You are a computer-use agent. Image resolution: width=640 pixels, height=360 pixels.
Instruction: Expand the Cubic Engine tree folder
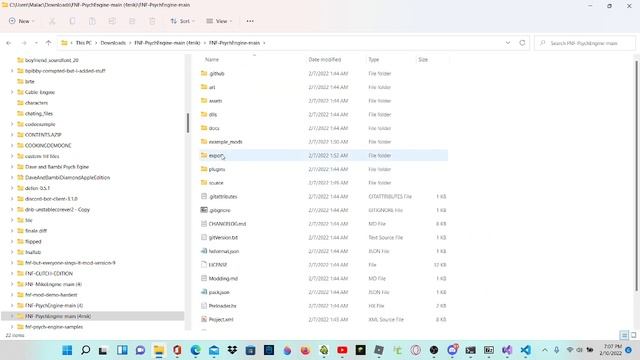pyautogui.click(x=12, y=92)
